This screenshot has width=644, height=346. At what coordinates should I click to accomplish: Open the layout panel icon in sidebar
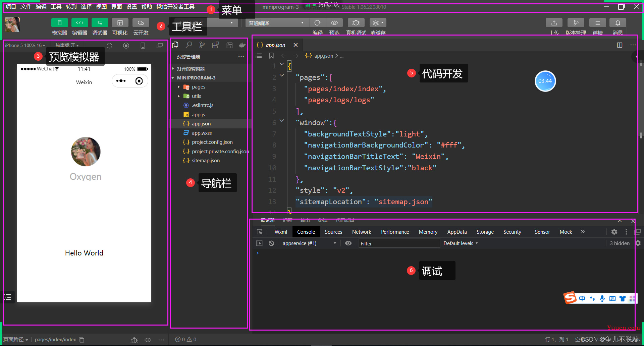pyautogui.click(x=229, y=45)
